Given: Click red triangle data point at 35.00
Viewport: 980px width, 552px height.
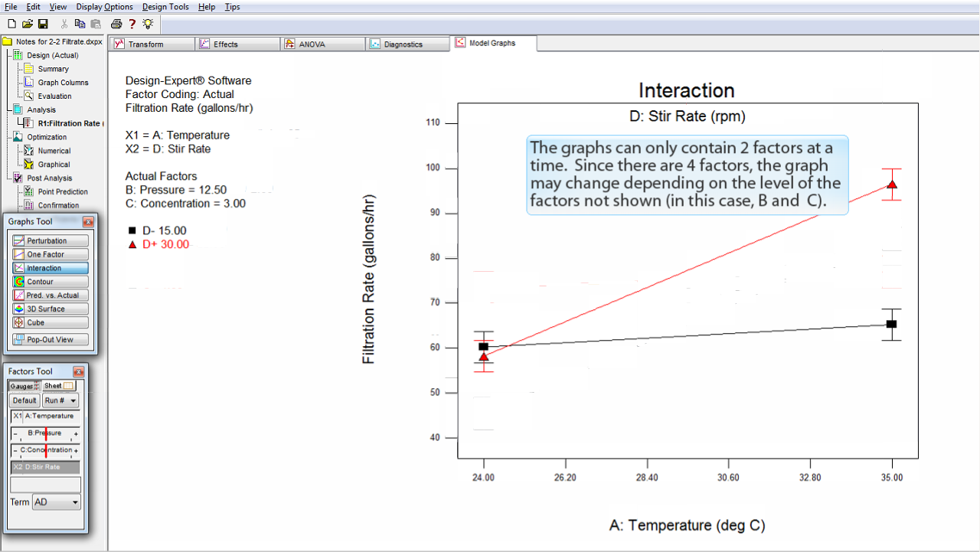Looking at the screenshot, I should pyautogui.click(x=891, y=185).
